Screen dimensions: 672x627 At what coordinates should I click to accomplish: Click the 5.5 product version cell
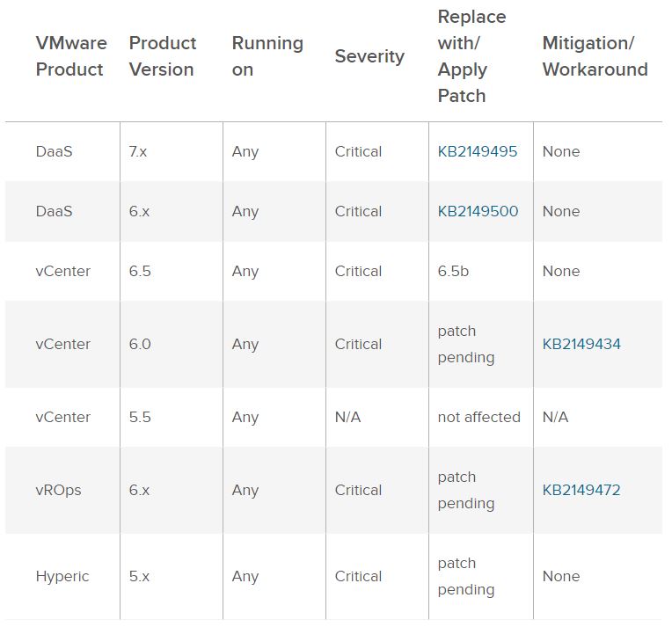point(140,417)
